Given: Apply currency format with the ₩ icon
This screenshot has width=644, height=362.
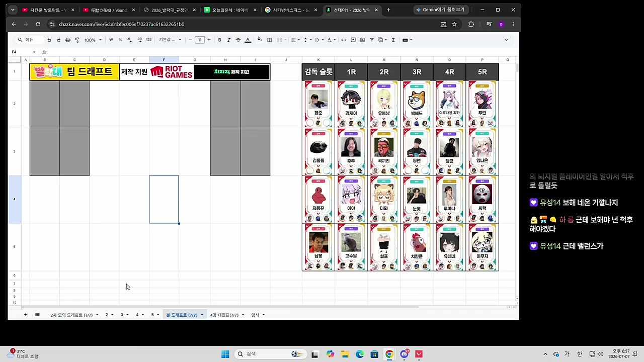Looking at the screenshot, I should pyautogui.click(x=111, y=40).
